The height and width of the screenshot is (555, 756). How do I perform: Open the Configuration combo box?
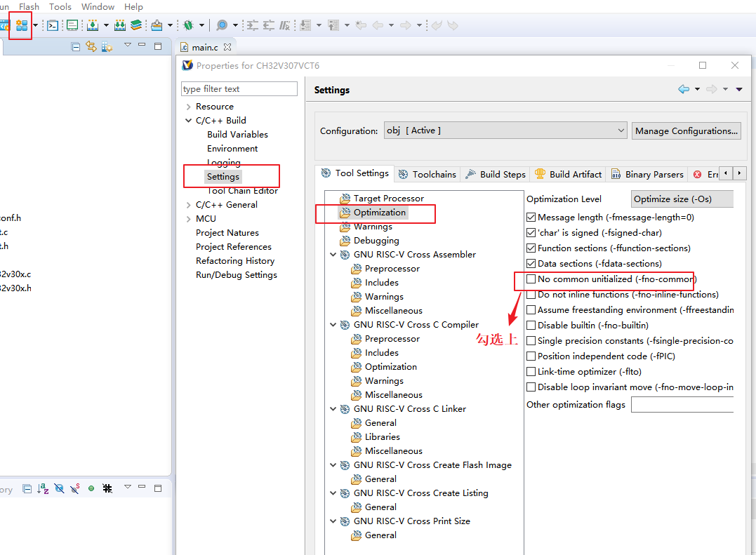(x=505, y=131)
